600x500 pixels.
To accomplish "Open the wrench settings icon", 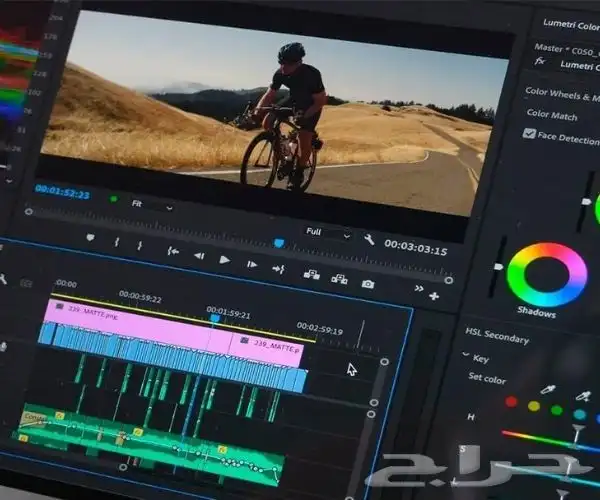I will coord(368,240).
